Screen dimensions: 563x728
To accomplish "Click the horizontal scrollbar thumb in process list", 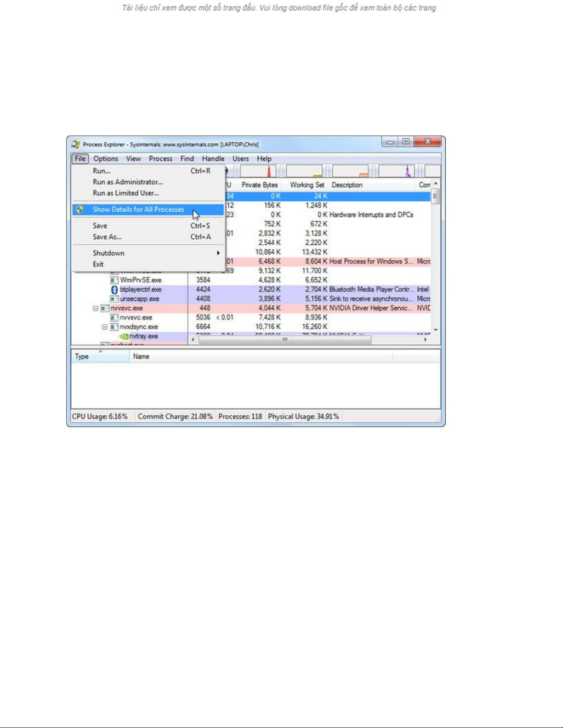I will (x=284, y=340).
